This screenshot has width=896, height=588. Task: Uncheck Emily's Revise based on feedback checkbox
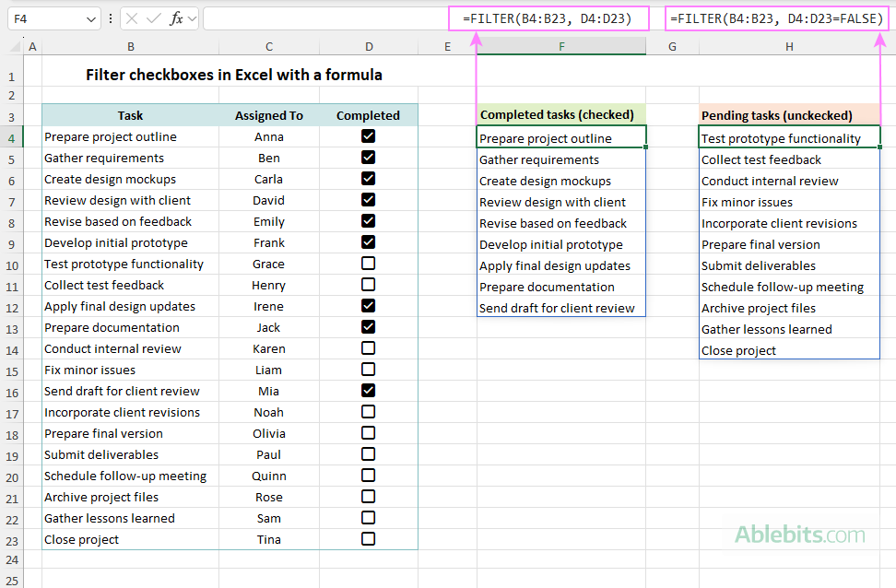[x=368, y=221]
